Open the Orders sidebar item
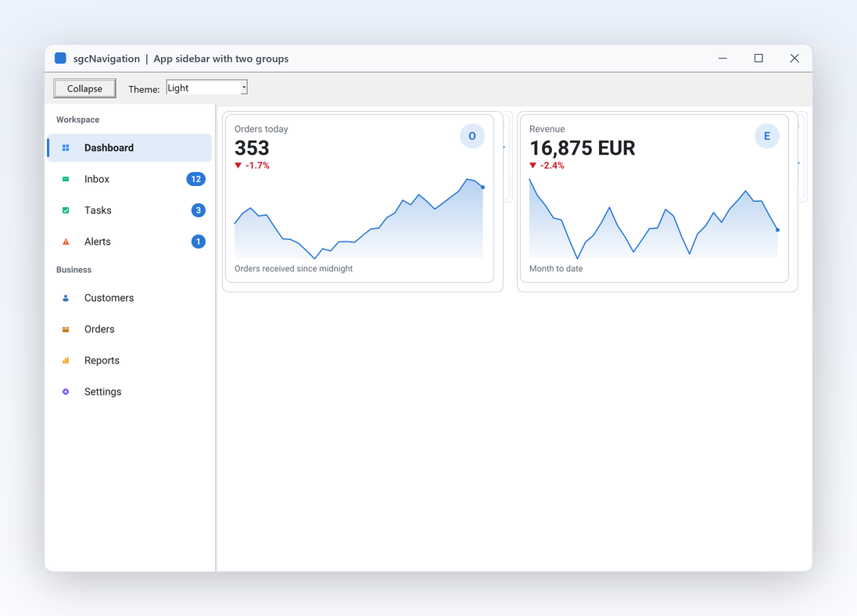The height and width of the screenshot is (616, 857). [x=130, y=329]
